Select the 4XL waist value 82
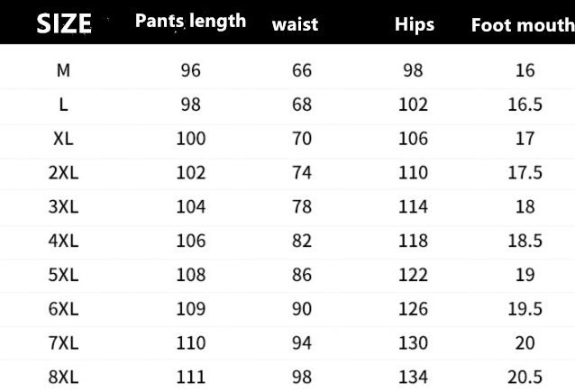 tap(302, 241)
